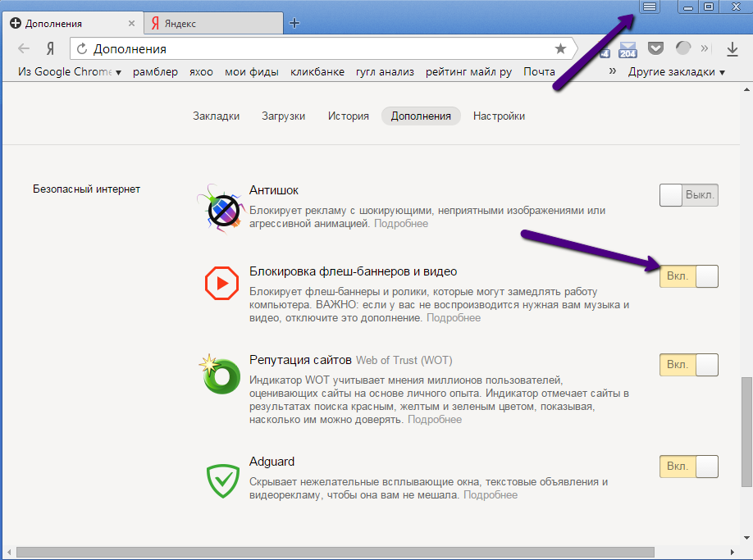
Task: Close the Дополнения tab
Action: pos(131,23)
